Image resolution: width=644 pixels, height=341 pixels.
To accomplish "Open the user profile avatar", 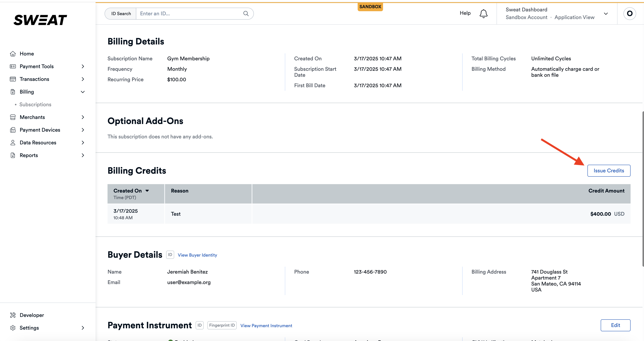I will pos(630,13).
